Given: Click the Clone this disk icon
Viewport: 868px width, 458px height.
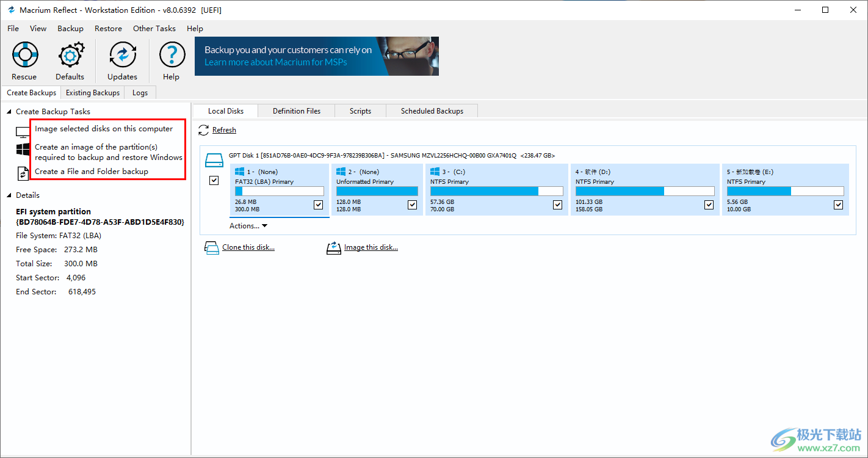Looking at the screenshot, I should [211, 248].
